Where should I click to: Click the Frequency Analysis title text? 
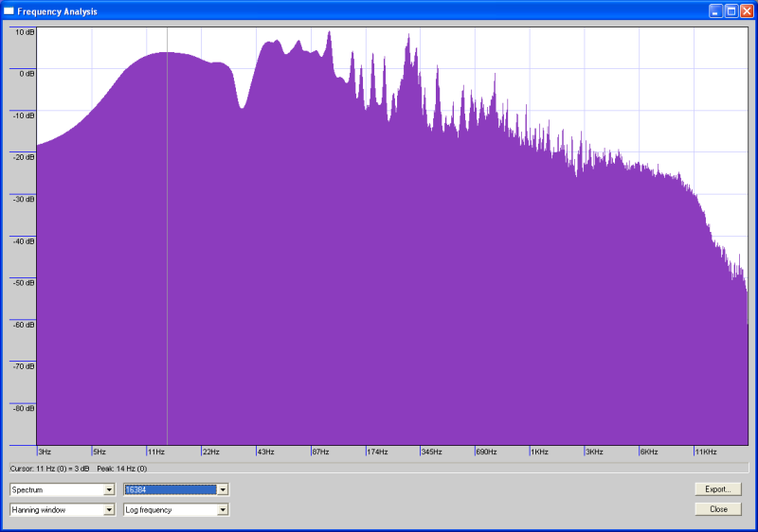57,11
